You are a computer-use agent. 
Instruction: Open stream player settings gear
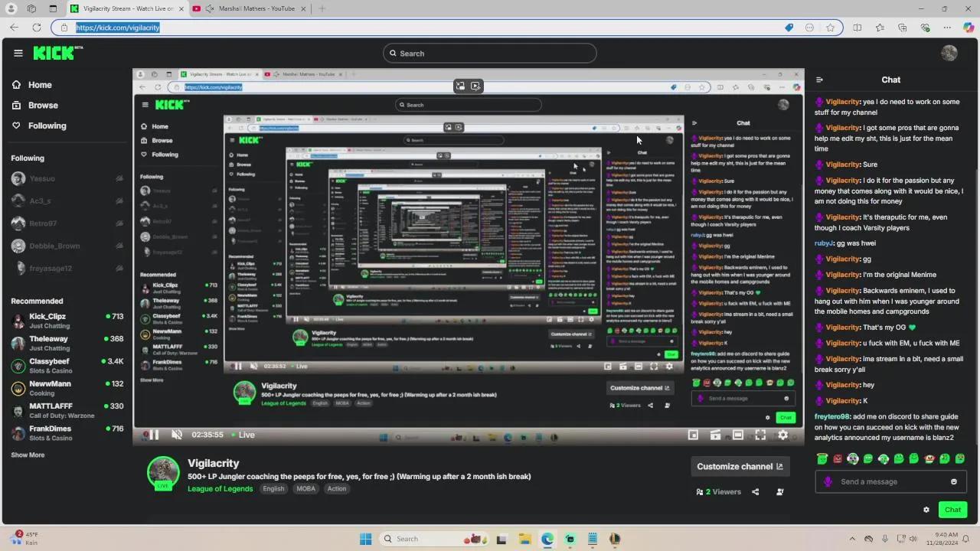(782, 435)
